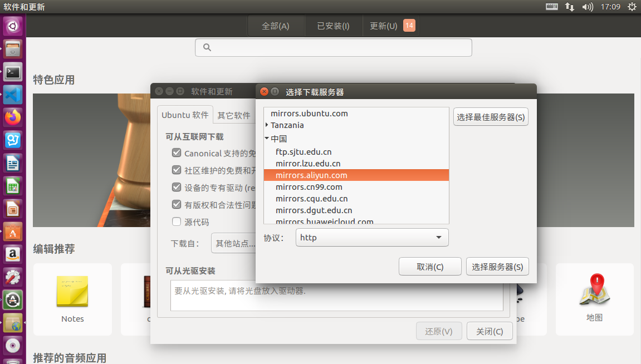Click 关闭(C) button in 软件和更新 window
The image size is (641, 364).
(490, 331)
